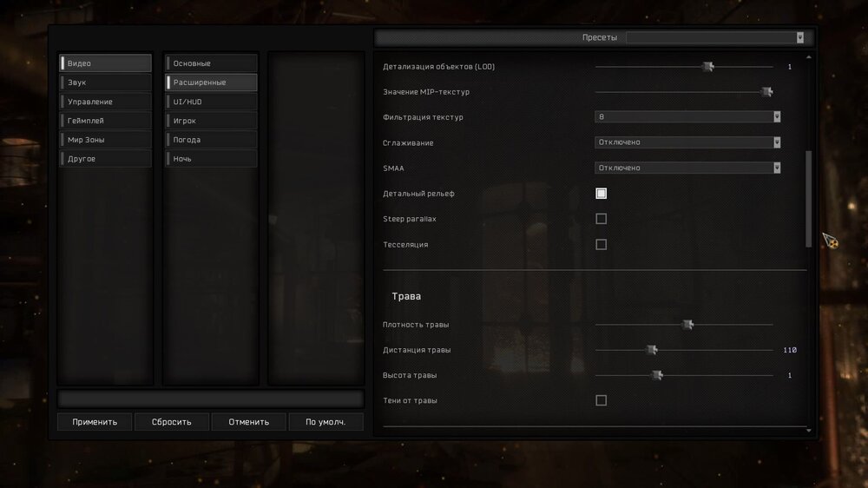This screenshot has height=488, width=868.
Task: Click the Дистанция травы slider handle
Action: 652,350
